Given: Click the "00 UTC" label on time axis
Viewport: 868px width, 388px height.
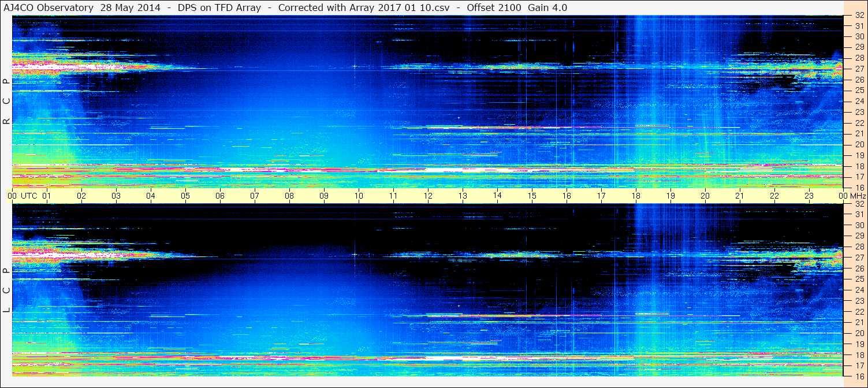Looking at the screenshot, I should [x=22, y=196].
